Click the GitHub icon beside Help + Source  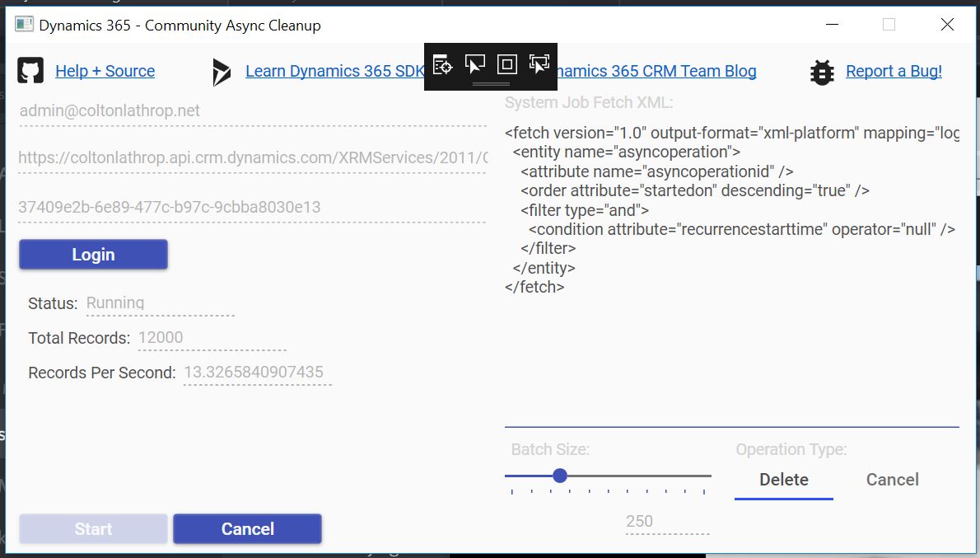click(30, 71)
